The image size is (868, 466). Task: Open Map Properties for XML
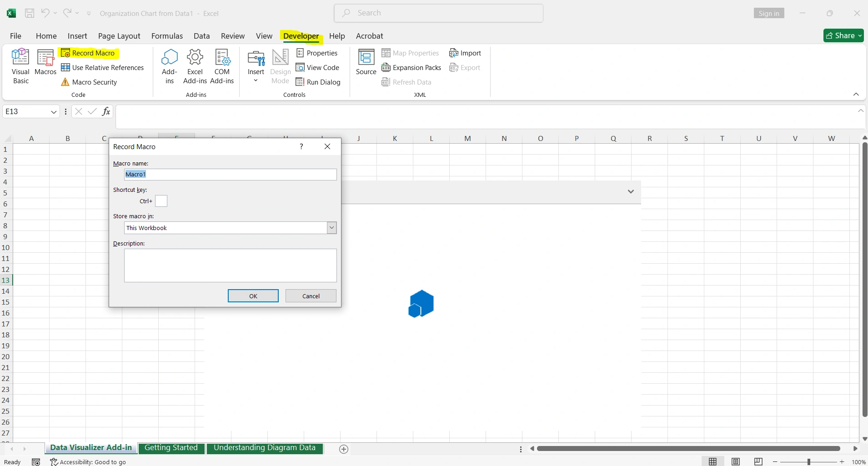click(411, 53)
